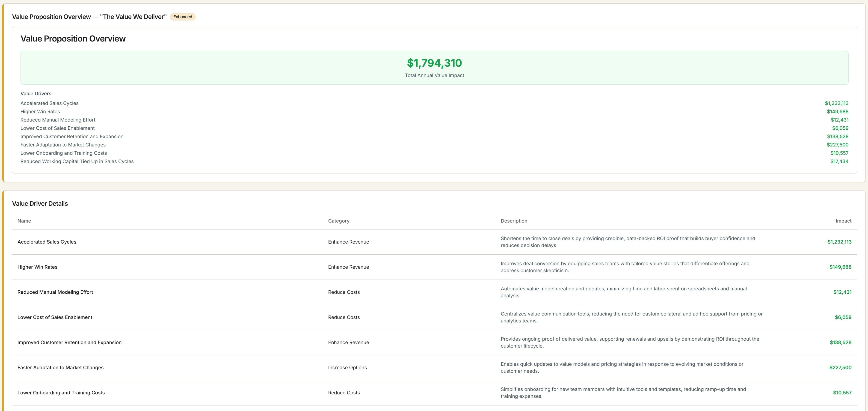The width and height of the screenshot is (868, 411).
Task: Click the Name column header
Action: point(24,221)
